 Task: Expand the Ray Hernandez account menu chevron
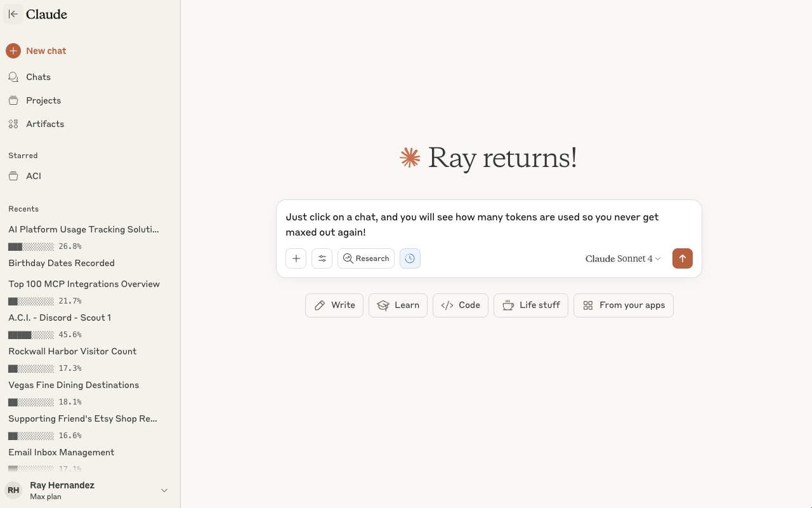164,490
